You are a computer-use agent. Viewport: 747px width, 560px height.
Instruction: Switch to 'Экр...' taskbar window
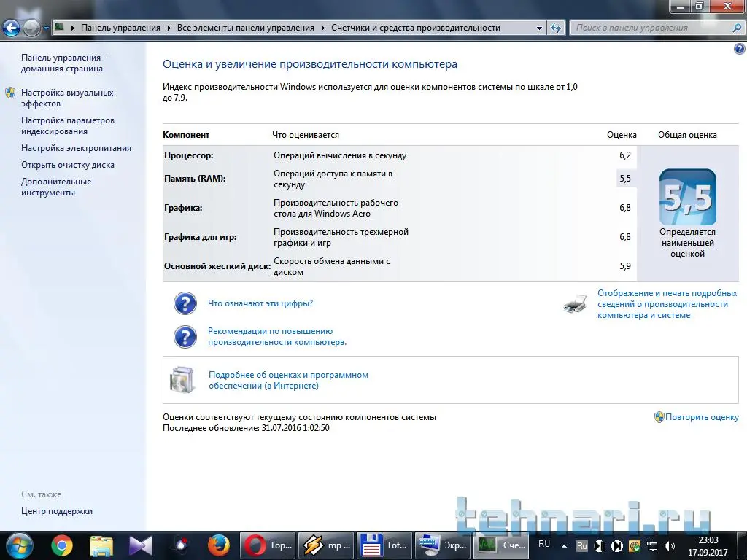click(443, 545)
